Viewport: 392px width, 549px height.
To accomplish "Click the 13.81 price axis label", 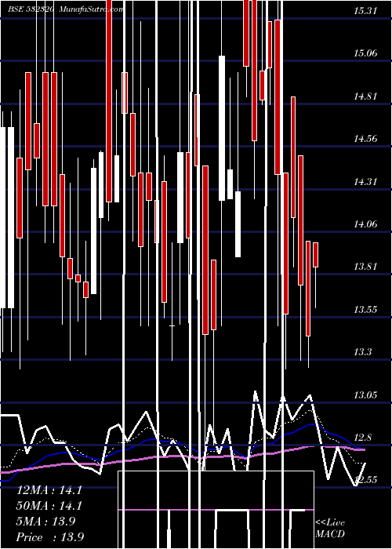I will 366,267.
